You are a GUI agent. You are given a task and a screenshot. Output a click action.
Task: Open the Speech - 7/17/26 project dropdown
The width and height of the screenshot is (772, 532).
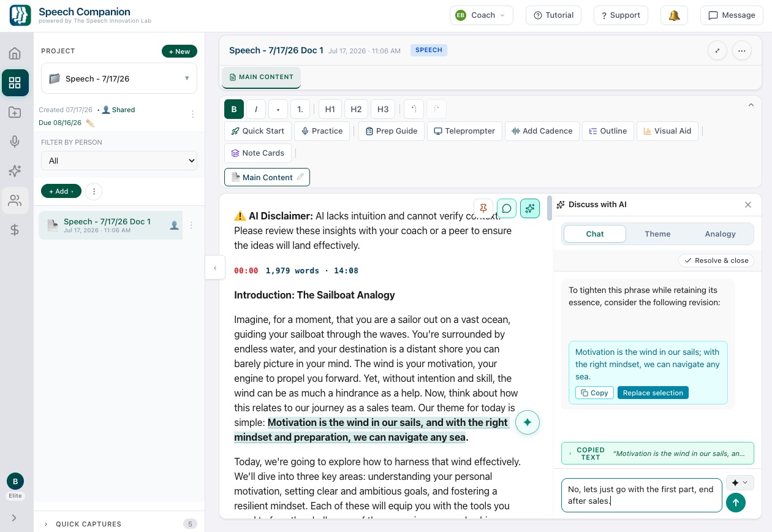119,78
